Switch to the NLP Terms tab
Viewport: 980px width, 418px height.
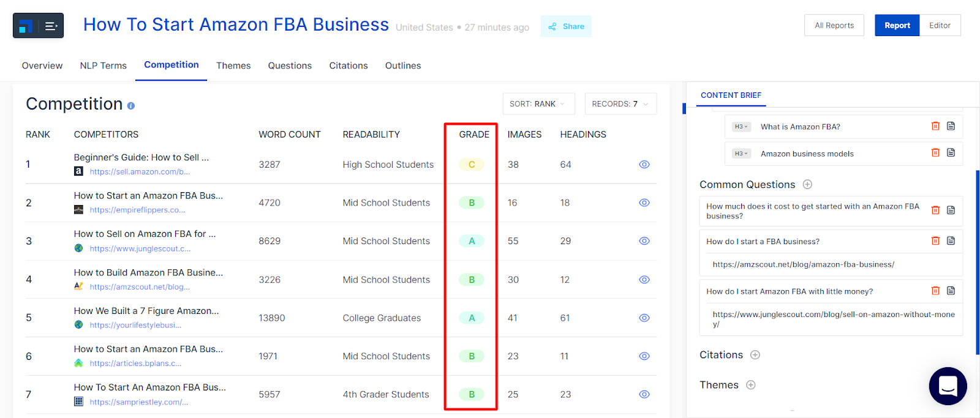tap(103, 65)
